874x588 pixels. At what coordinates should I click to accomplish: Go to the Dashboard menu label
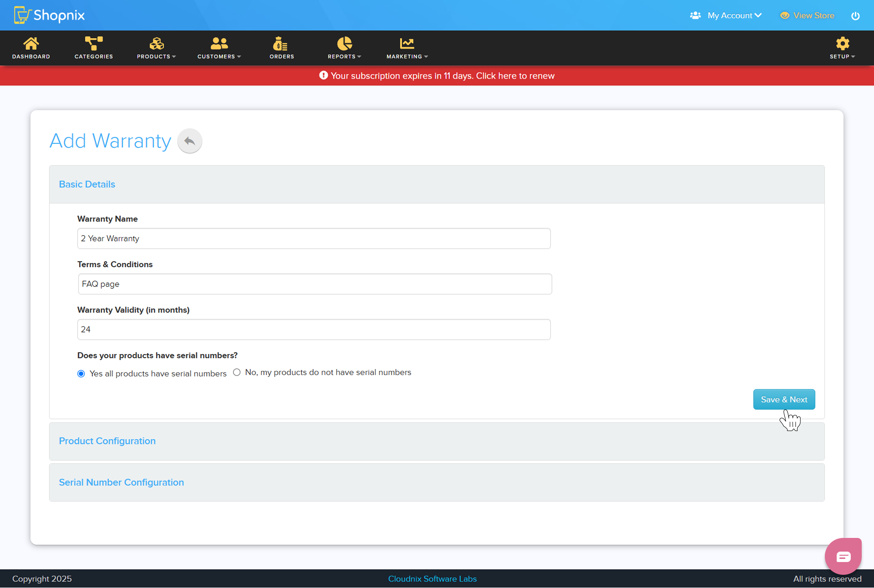[31, 57]
